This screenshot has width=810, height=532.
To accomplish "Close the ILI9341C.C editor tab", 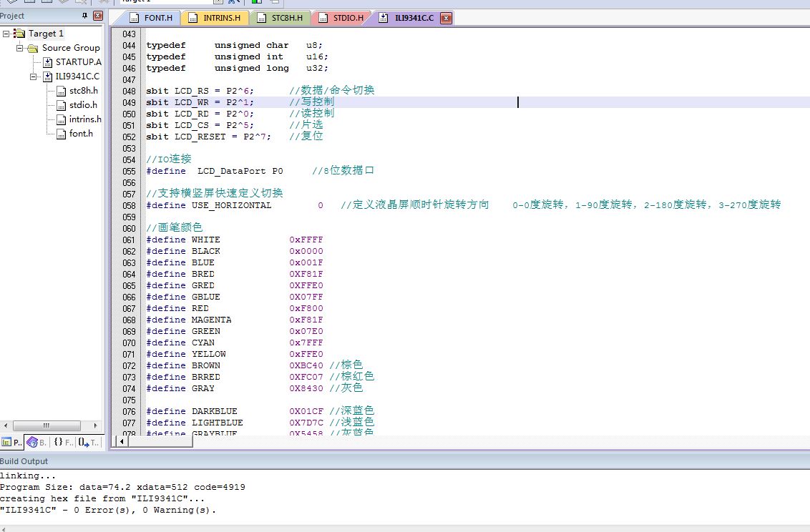I will click(x=446, y=18).
